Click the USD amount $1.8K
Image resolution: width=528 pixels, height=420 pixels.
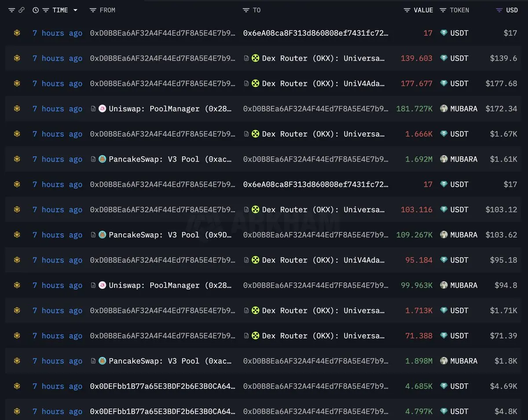(506, 361)
